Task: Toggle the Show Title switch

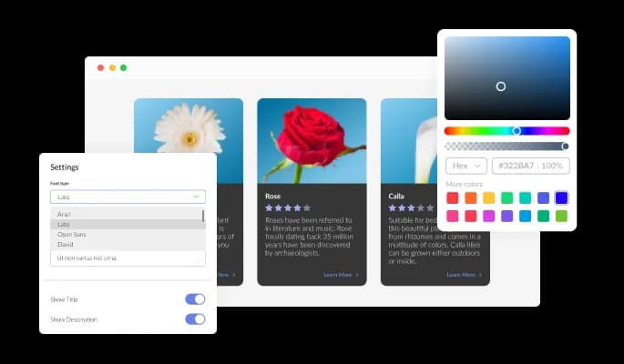Action: 195,298
